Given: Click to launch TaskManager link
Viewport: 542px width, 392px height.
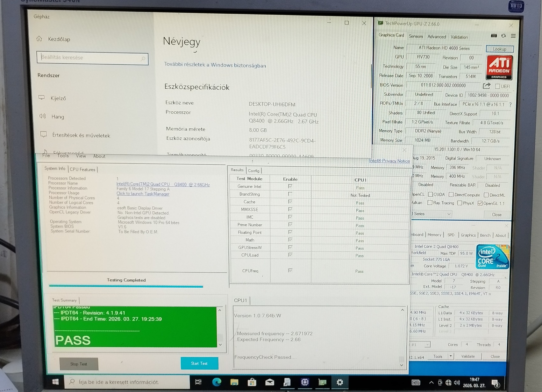Looking at the screenshot, I should [143, 193].
